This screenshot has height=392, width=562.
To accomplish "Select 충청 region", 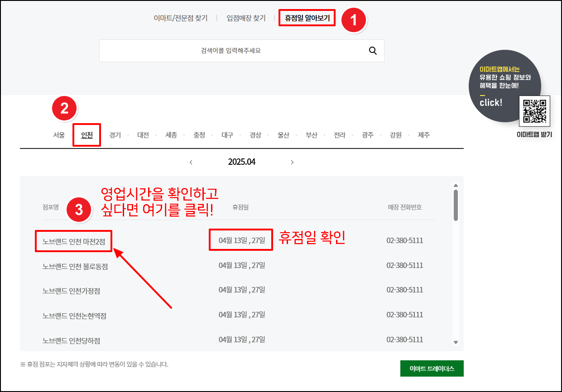I will point(199,135).
